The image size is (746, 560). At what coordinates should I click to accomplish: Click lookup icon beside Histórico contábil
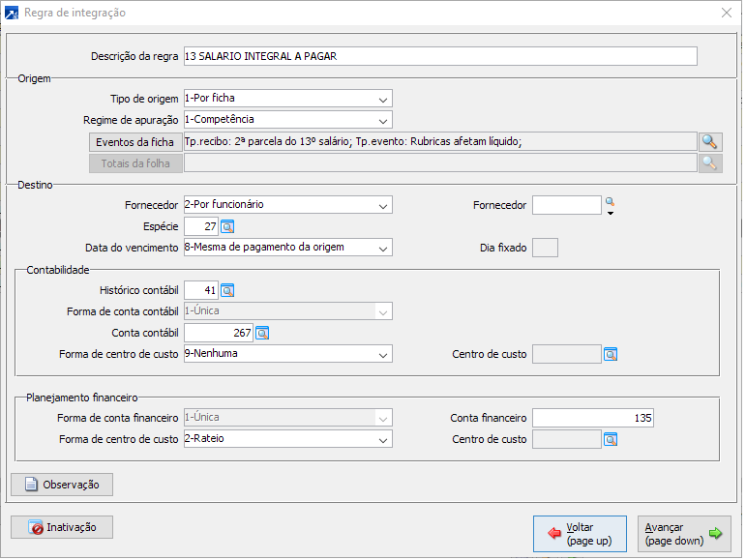[x=227, y=289]
